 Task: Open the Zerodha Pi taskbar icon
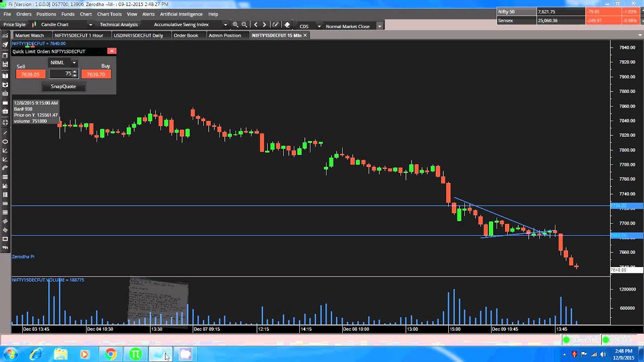tap(135, 354)
